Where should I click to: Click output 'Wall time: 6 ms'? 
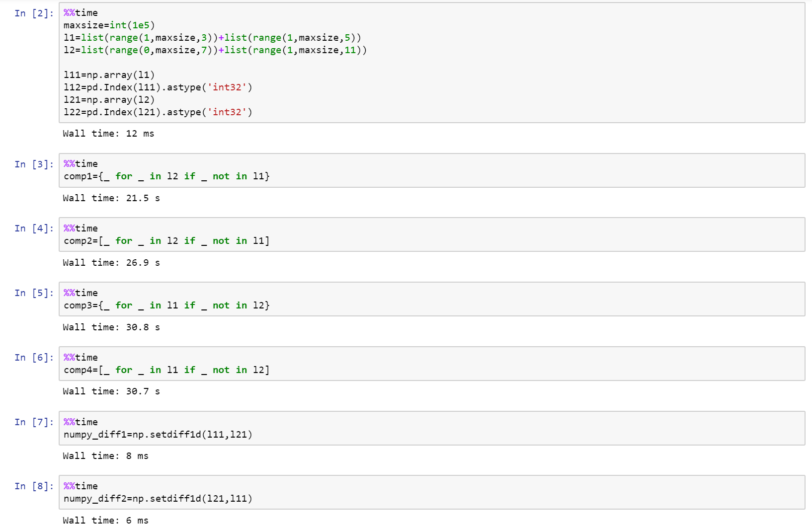click(105, 521)
